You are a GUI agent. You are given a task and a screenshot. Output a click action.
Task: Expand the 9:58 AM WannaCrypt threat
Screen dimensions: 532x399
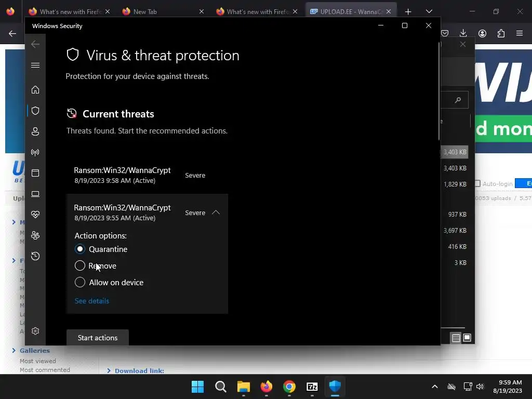[147, 175]
